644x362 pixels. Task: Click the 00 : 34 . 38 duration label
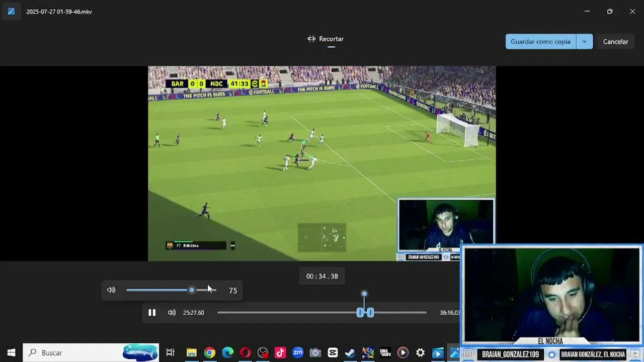point(322,276)
